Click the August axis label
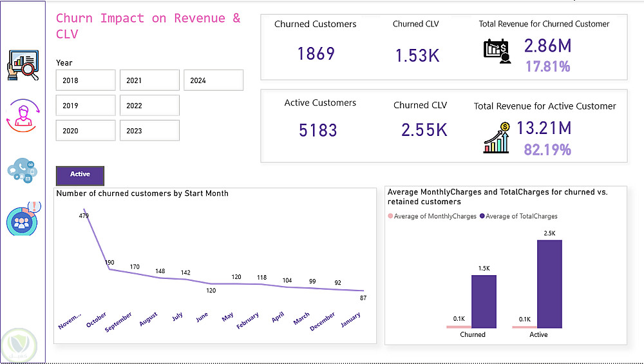This screenshot has height=364, width=644. coord(148,319)
